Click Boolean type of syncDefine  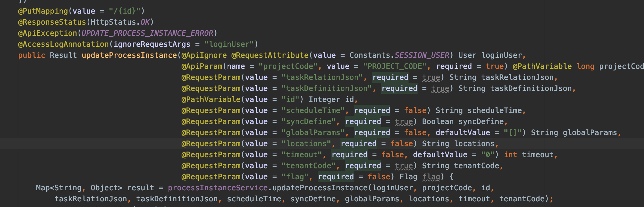tap(438, 121)
